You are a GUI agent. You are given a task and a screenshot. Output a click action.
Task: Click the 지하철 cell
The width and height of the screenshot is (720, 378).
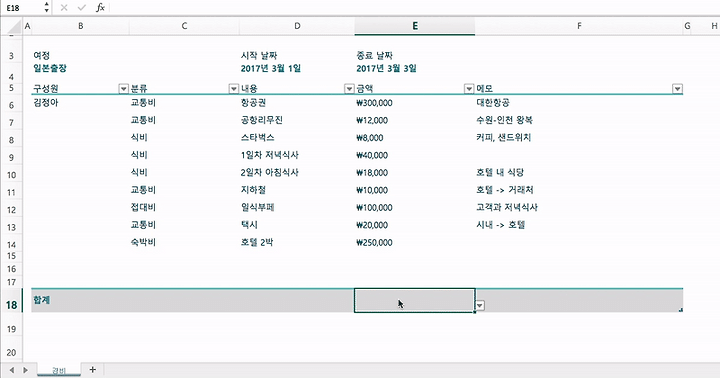click(x=253, y=190)
